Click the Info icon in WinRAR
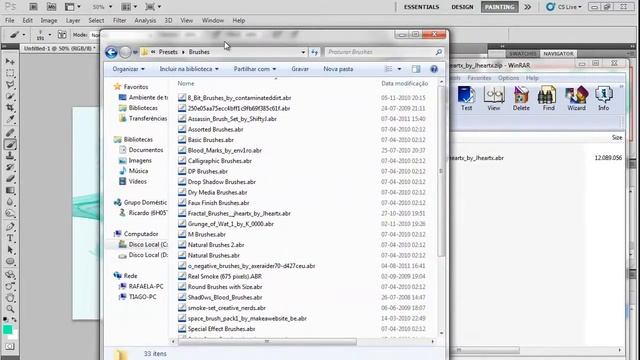The image size is (640, 360). click(x=604, y=98)
